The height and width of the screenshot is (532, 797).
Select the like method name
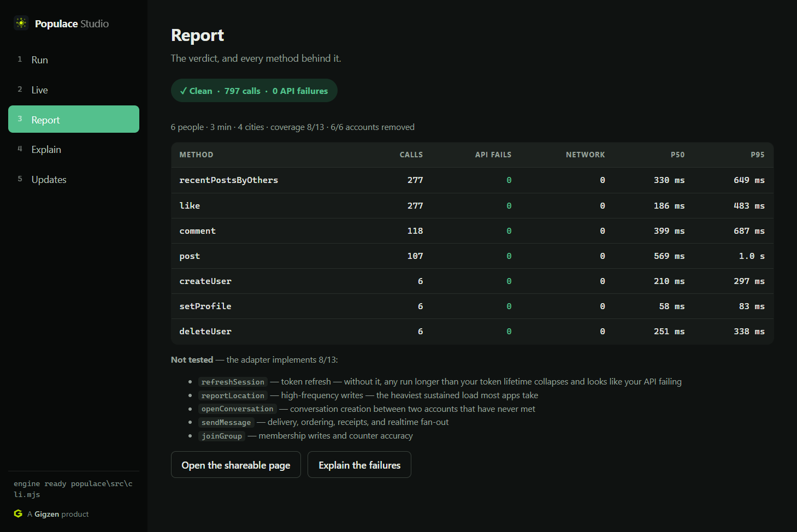(190, 206)
